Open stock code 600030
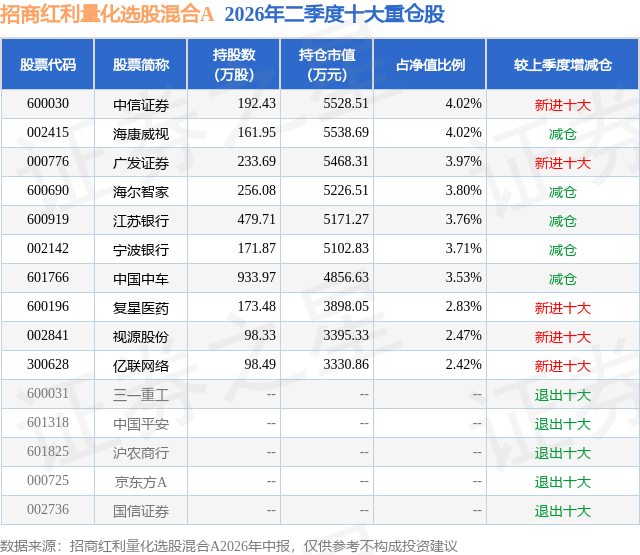640x555 pixels. pos(48,104)
